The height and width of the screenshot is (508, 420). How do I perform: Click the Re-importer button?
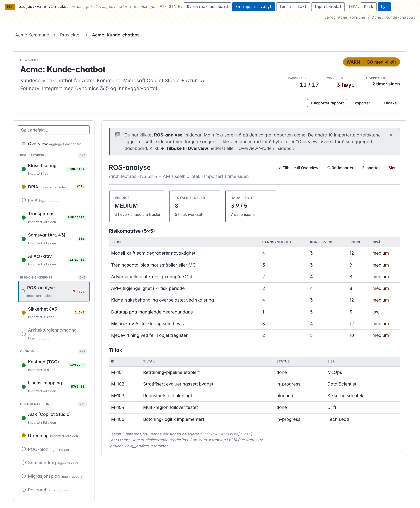tap(340, 168)
